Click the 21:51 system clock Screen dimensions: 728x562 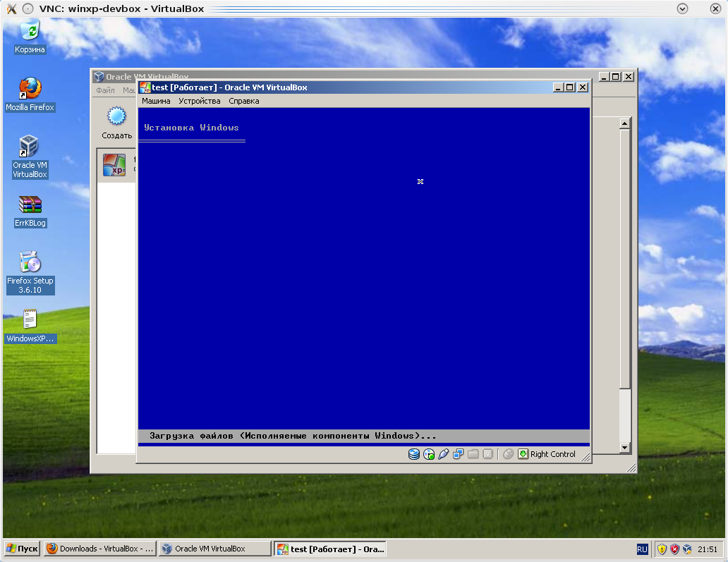707,549
